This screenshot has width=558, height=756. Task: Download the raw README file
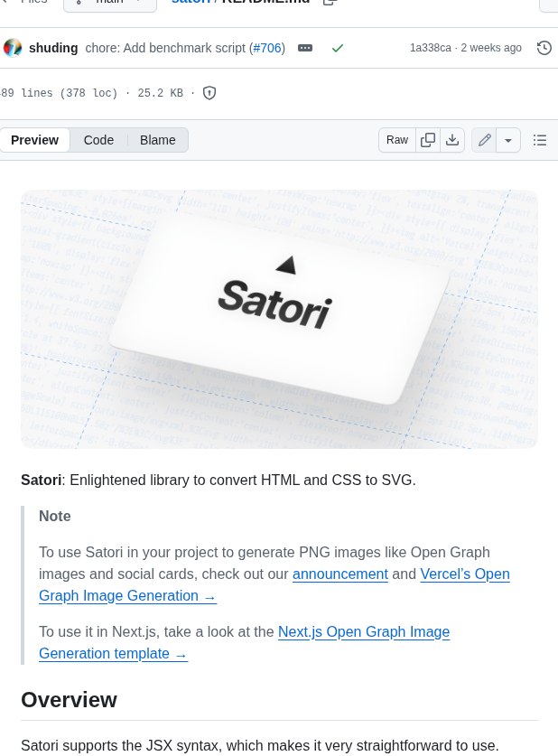click(x=452, y=140)
